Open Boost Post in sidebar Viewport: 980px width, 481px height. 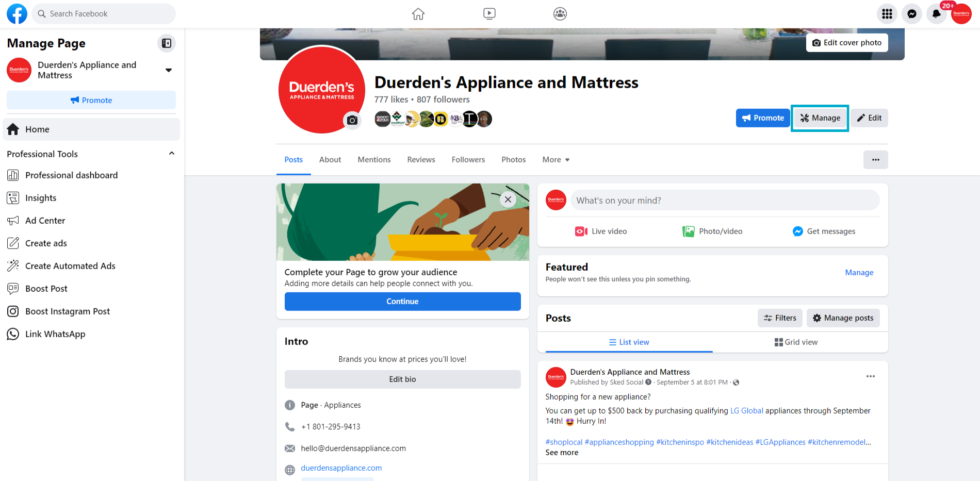tap(91, 289)
